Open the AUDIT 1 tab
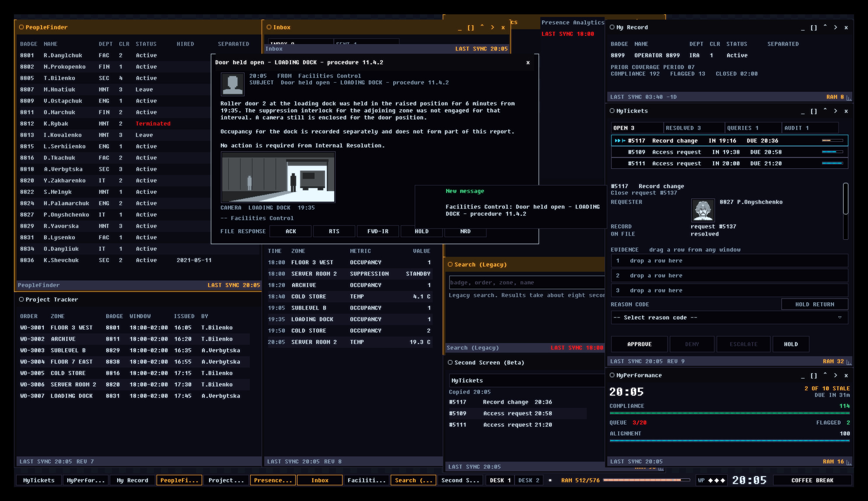Screen dimensions: 868x501 [810, 128]
